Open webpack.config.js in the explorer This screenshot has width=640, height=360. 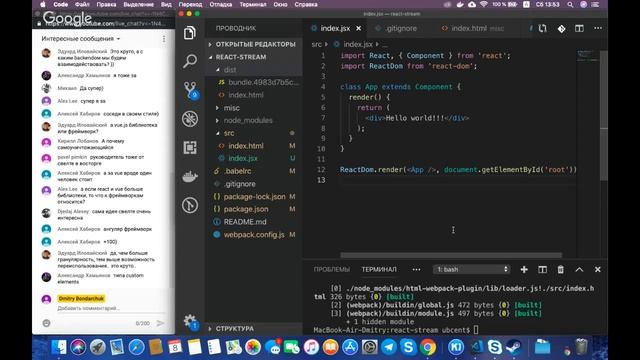(255, 235)
